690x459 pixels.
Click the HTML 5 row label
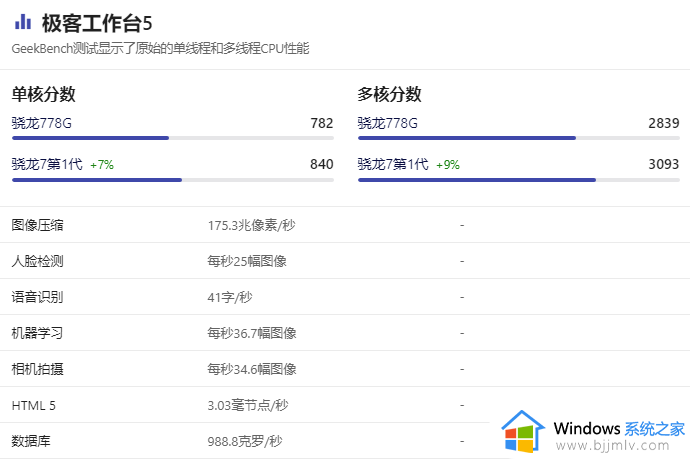[x=33, y=405]
